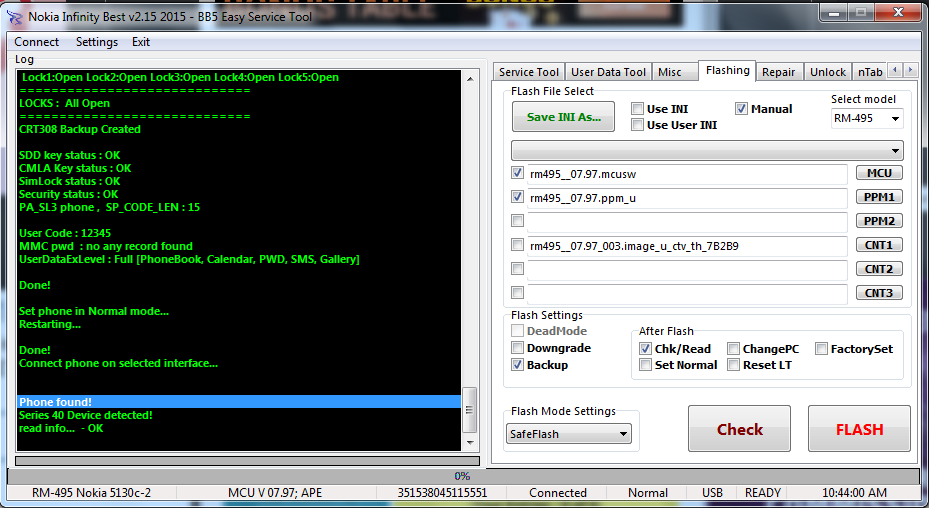Enable the Downgrade checkbox
The height and width of the screenshot is (508, 929).
[x=517, y=348]
